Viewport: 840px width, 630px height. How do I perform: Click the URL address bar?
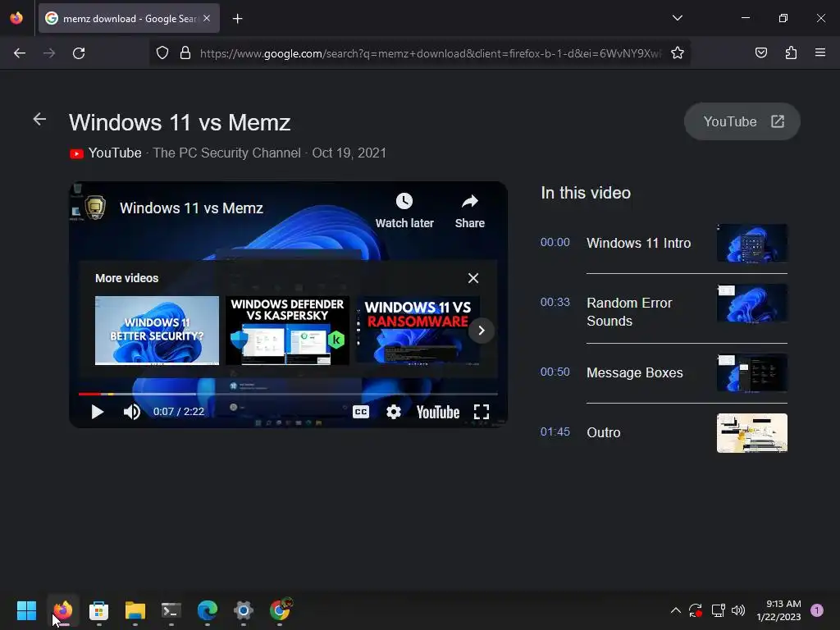pos(430,53)
